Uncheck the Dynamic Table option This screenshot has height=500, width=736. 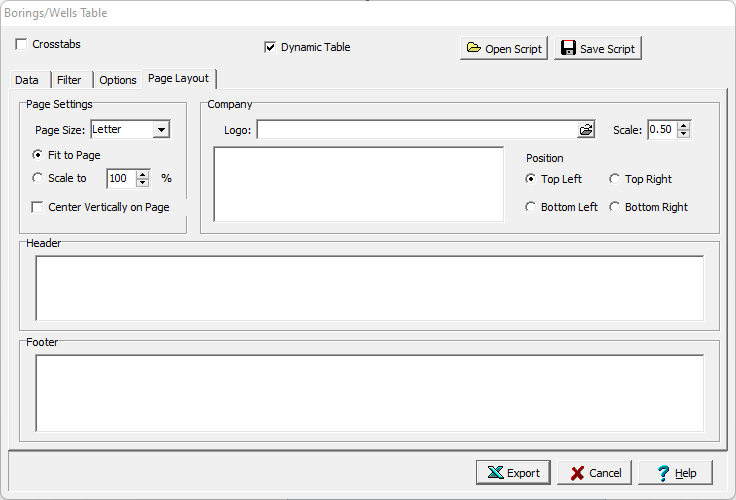pos(270,47)
